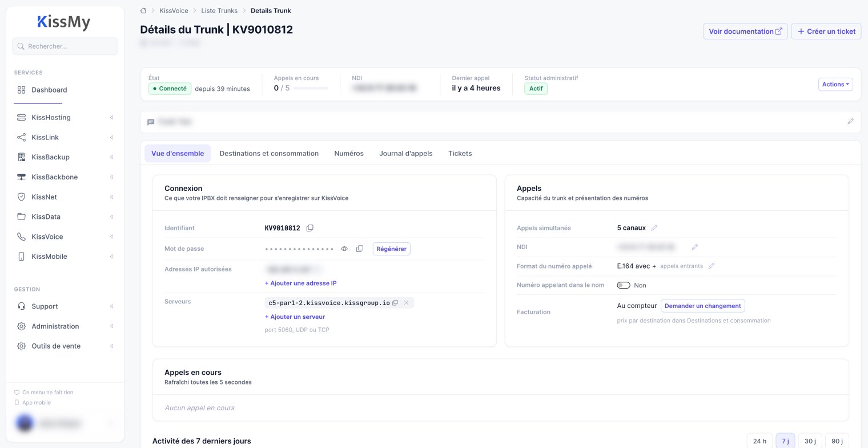
Task: Open the Dashboard grid icon
Action: click(21, 90)
